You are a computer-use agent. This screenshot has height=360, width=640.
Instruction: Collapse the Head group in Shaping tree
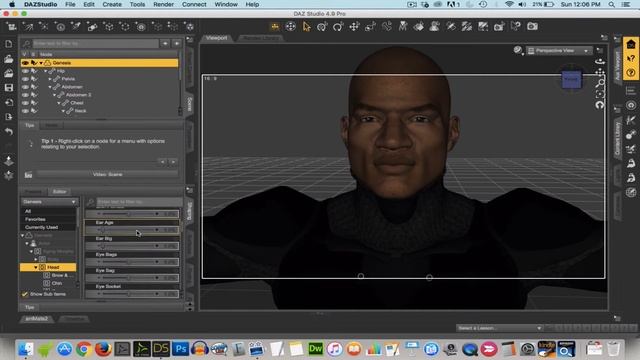click(x=36, y=267)
